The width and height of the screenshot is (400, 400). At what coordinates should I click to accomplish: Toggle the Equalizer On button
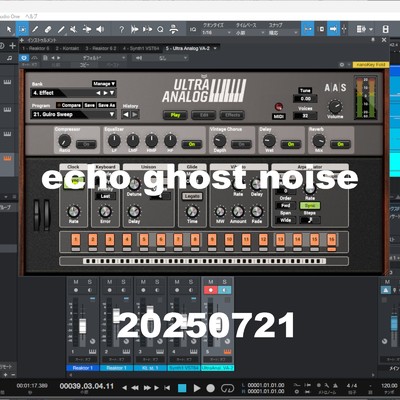(192, 144)
